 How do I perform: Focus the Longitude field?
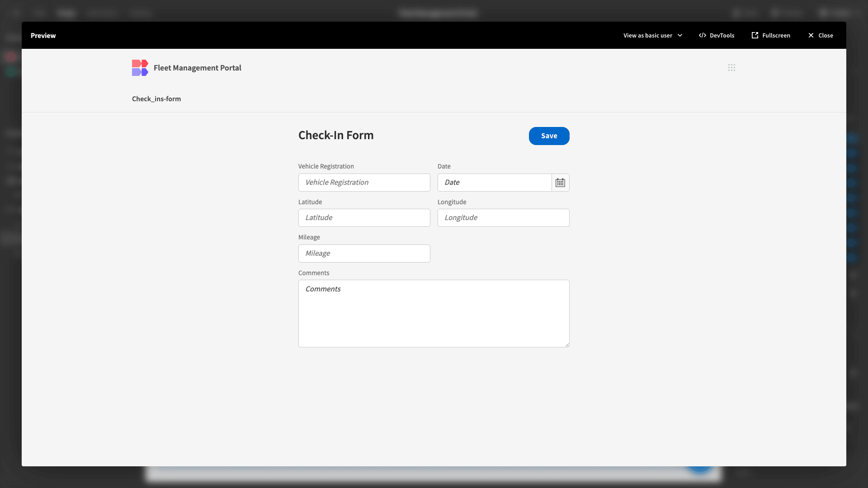tap(504, 218)
